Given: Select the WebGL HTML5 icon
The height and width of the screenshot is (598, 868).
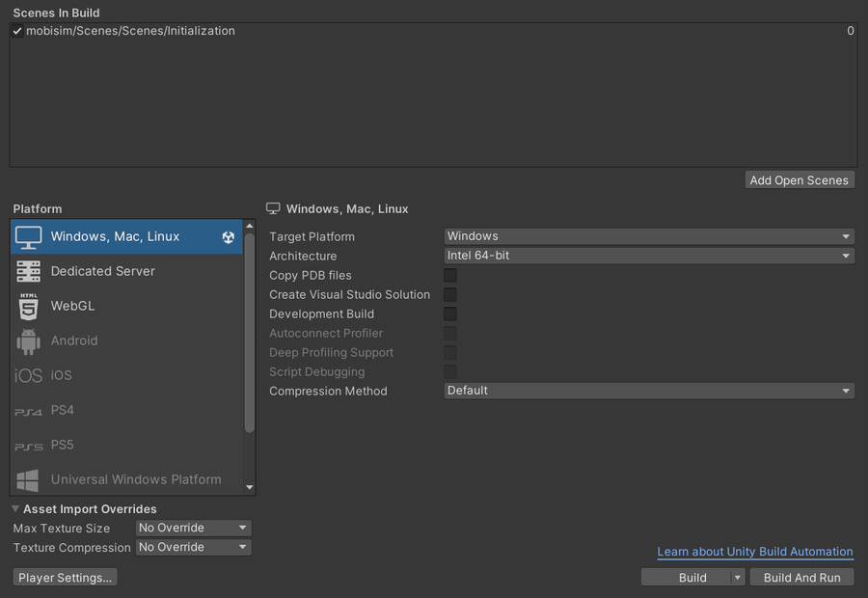Looking at the screenshot, I should pos(28,306).
